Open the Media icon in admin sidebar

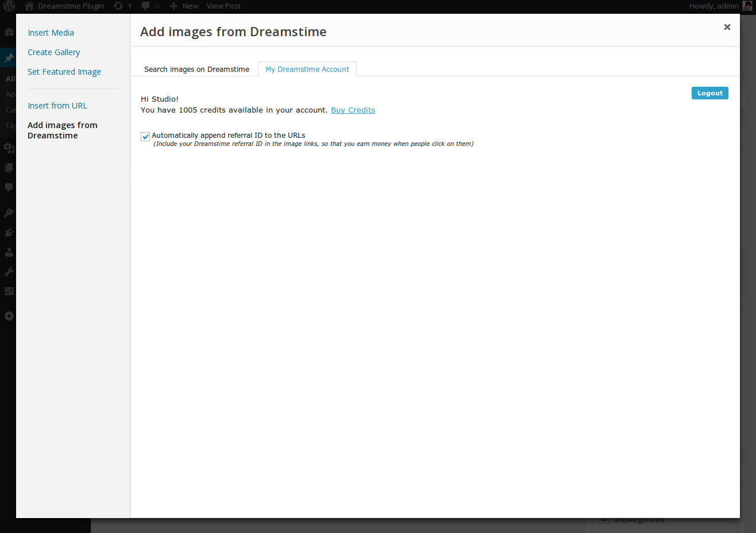9,148
